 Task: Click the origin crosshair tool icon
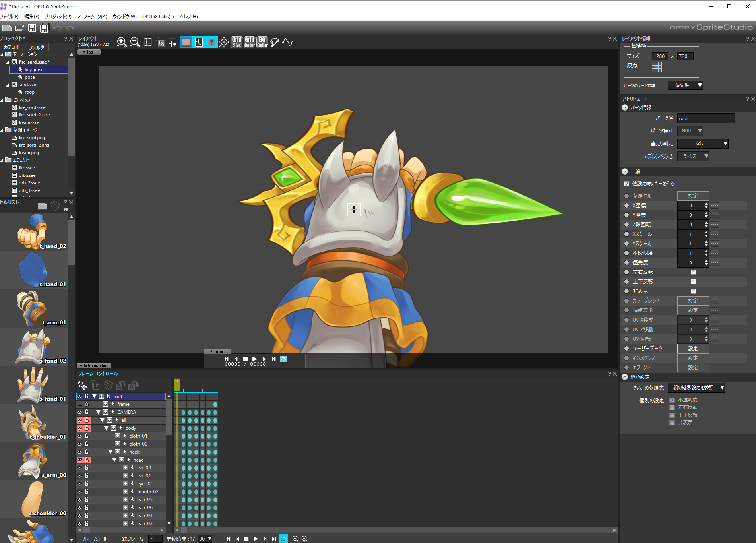[x=224, y=42]
